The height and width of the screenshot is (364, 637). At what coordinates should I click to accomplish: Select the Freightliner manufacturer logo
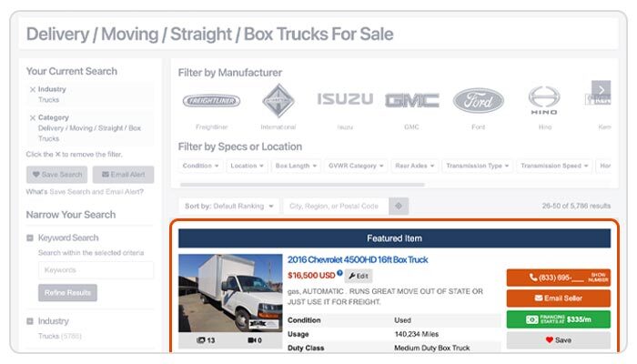[x=211, y=101]
